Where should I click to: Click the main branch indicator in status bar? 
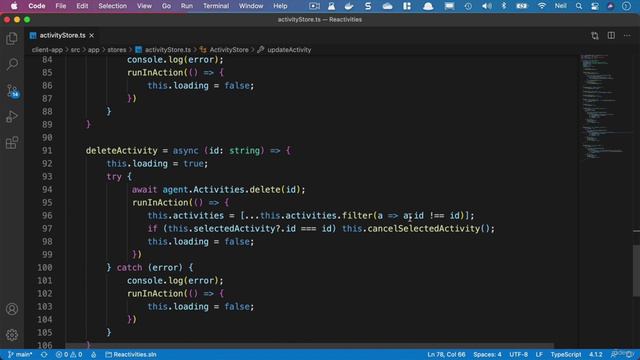(20, 354)
